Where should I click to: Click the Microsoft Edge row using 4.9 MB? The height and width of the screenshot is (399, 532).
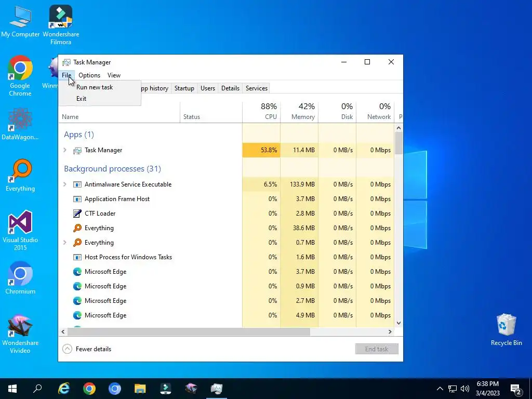point(227,315)
